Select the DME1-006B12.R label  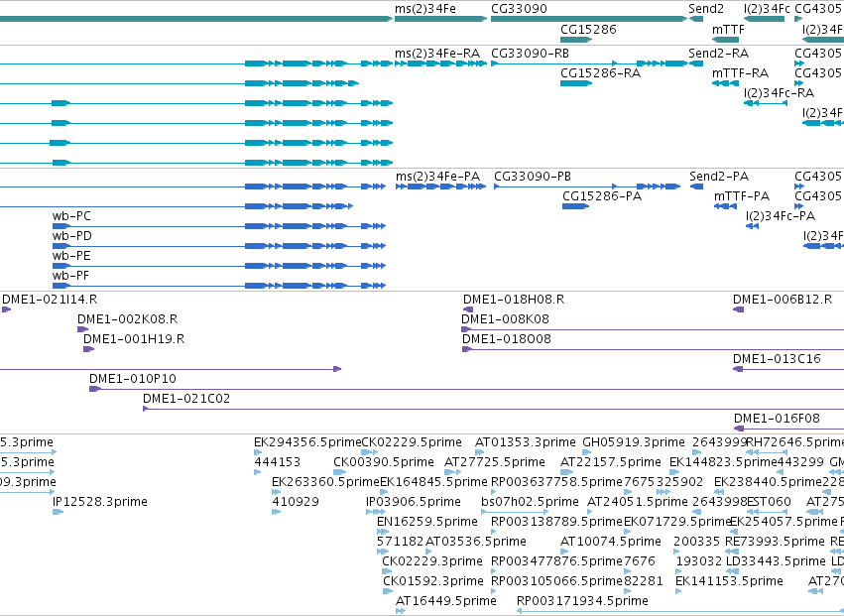[783, 300]
